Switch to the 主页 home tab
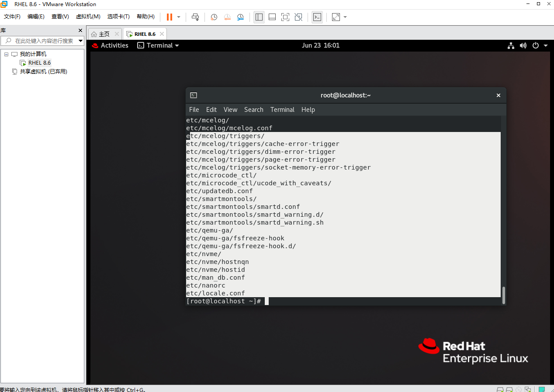This screenshot has width=554, height=392. [104, 34]
